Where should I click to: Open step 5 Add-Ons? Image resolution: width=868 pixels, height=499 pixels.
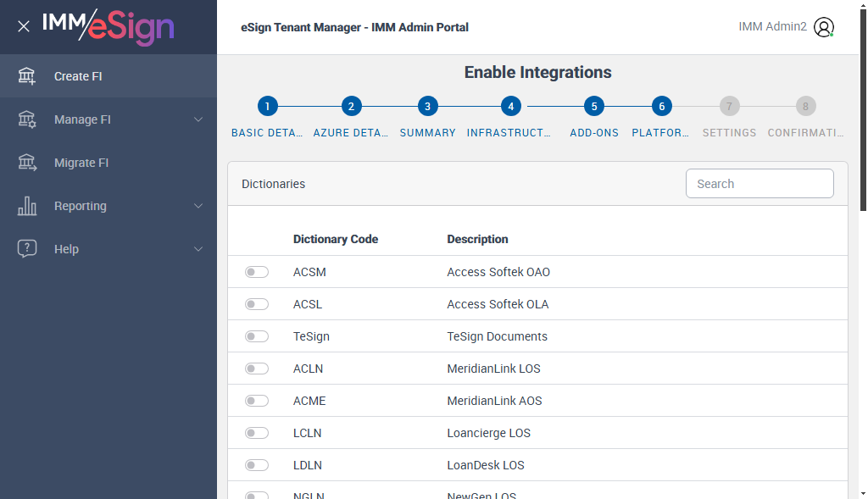click(x=594, y=107)
